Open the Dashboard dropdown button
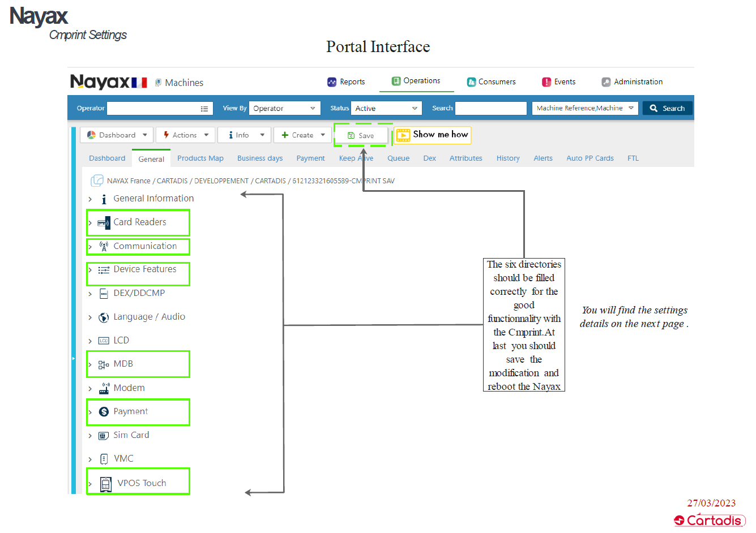Image resolution: width=756 pixels, height=533 pixels. pos(117,135)
